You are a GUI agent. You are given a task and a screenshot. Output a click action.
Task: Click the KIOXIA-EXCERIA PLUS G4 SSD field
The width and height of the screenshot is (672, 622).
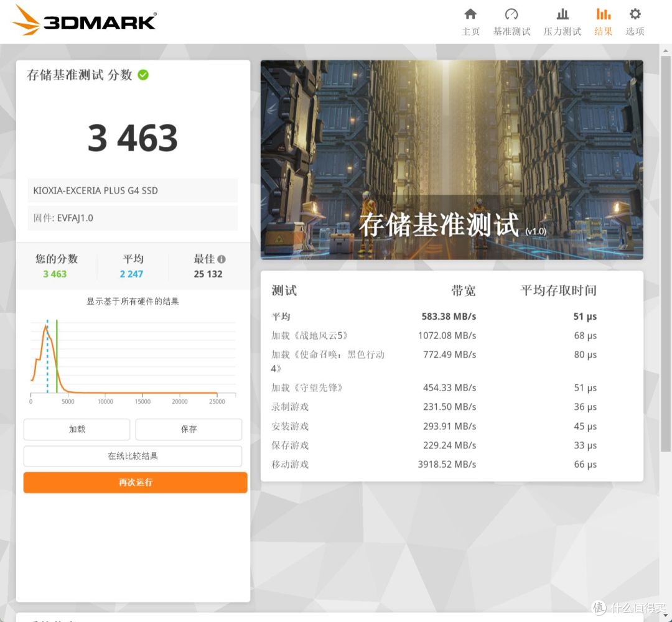click(133, 190)
